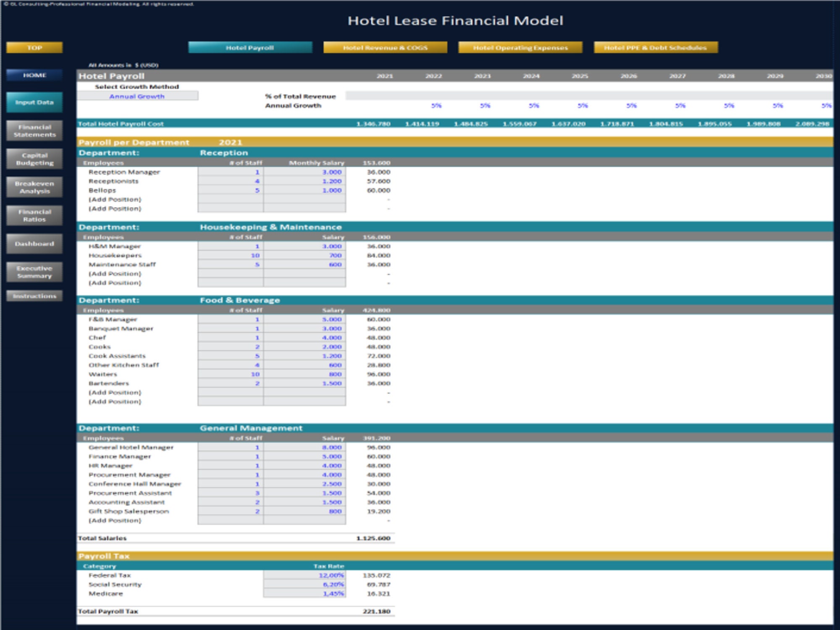Screen dimensions: 840x630
Task: Open the Executive Summary
Action: (34, 272)
